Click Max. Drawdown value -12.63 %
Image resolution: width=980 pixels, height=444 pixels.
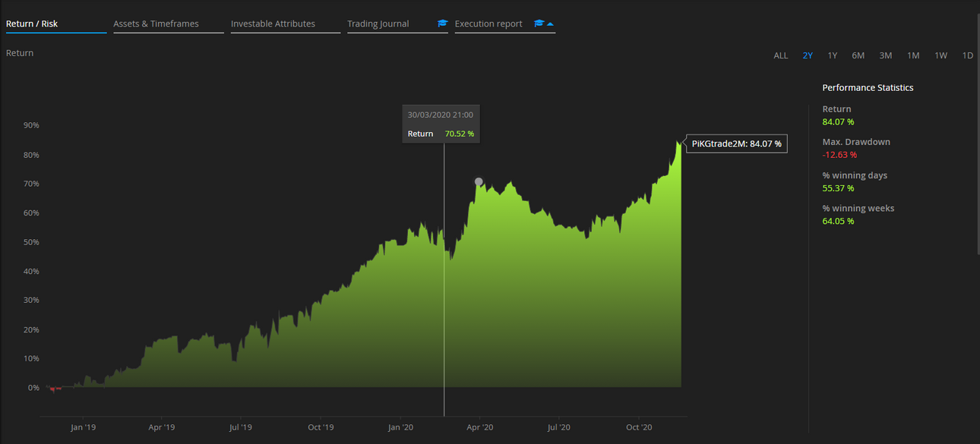pos(839,155)
